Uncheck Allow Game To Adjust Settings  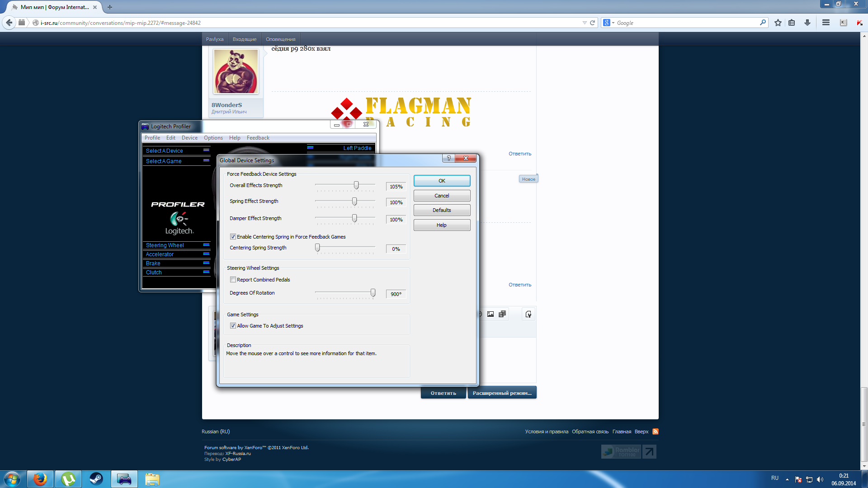(233, 326)
